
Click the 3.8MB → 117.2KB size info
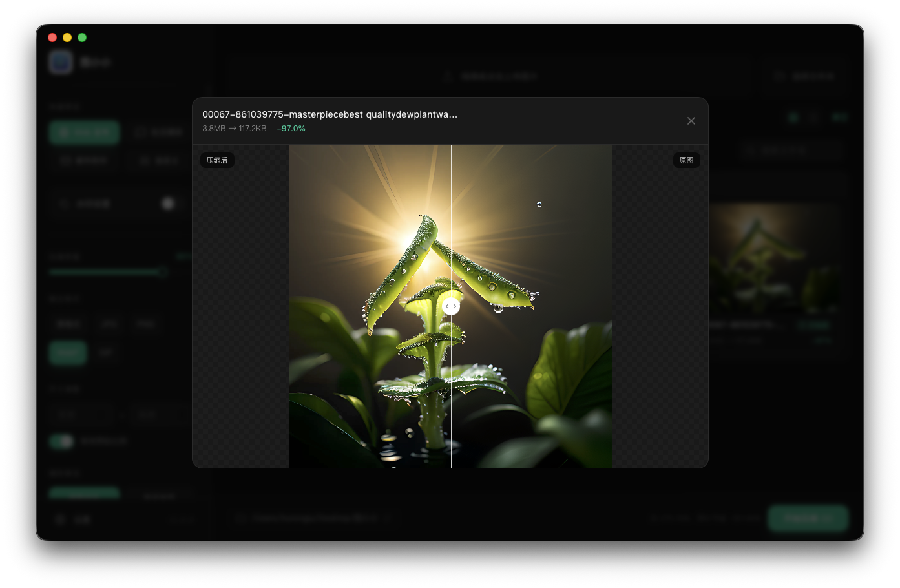[234, 129]
